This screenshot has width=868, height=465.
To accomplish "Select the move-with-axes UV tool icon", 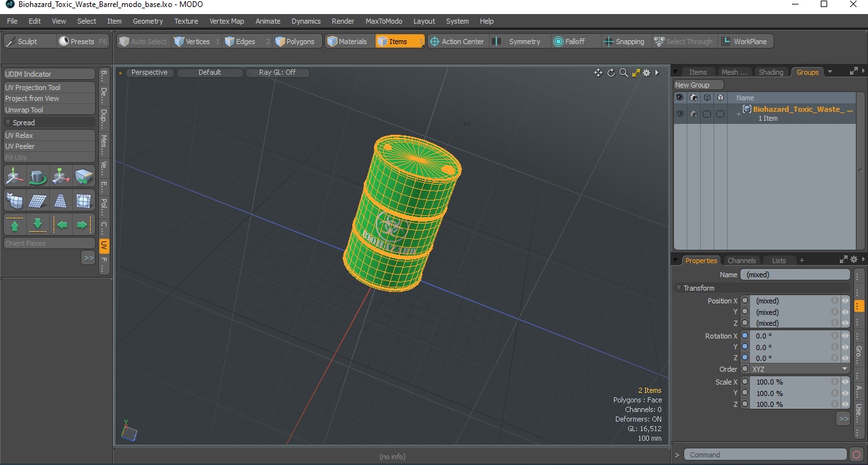I will (15, 176).
